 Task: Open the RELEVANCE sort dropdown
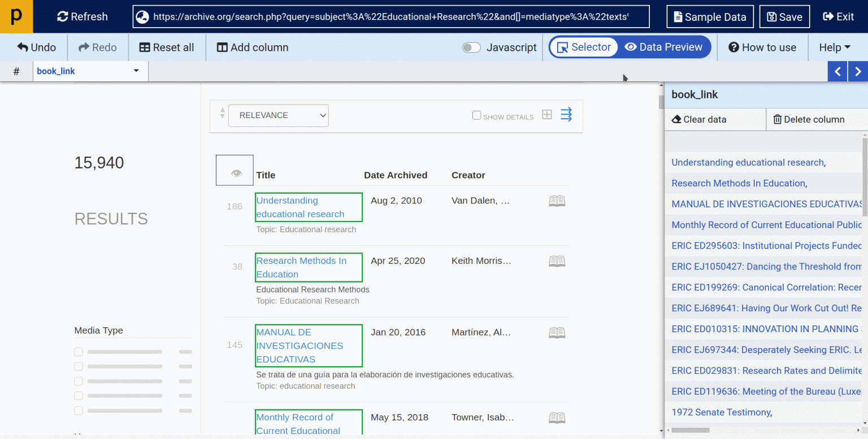click(x=278, y=115)
